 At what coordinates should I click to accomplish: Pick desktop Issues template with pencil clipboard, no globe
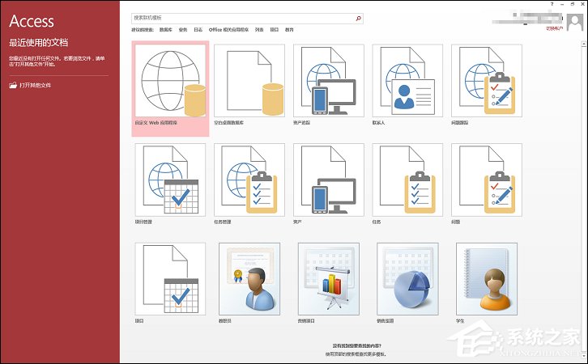coord(487,180)
